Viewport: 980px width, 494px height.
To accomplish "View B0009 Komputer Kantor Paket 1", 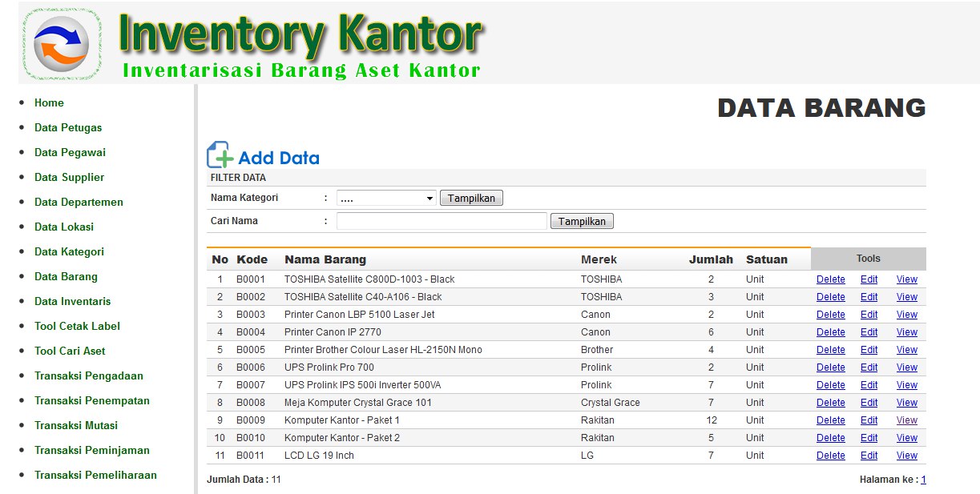I will pos(907,420).
